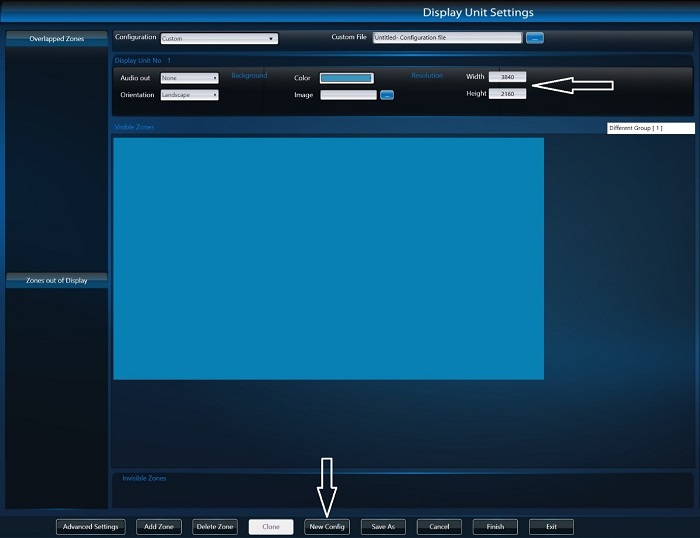Click the Visible Zones section label

134,127
